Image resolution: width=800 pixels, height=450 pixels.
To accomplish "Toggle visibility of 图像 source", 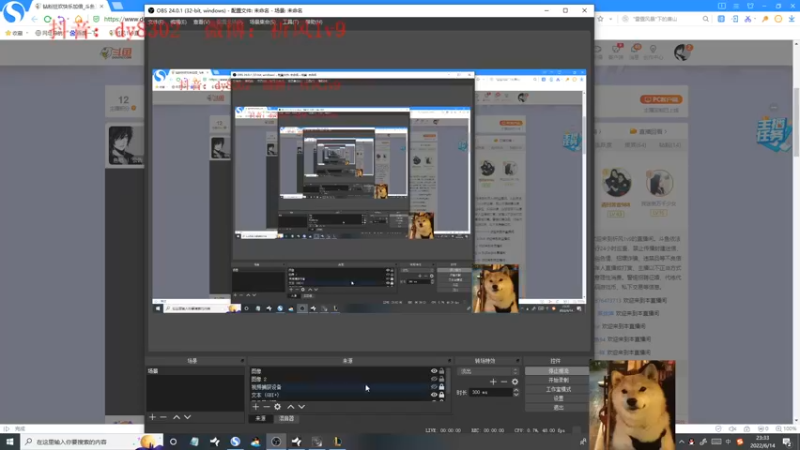I will click(x=434, y=371).
